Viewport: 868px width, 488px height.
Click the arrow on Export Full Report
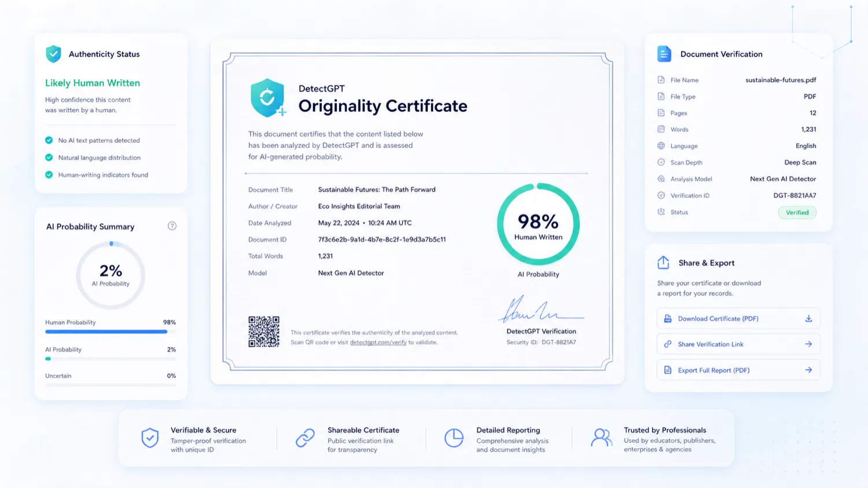[808, 370]
